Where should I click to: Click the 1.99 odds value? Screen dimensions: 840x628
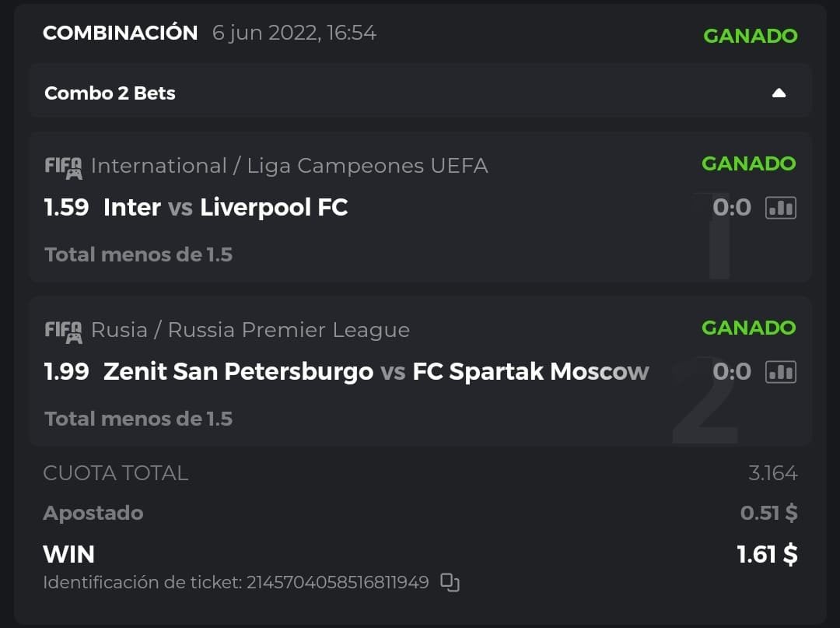67,372
